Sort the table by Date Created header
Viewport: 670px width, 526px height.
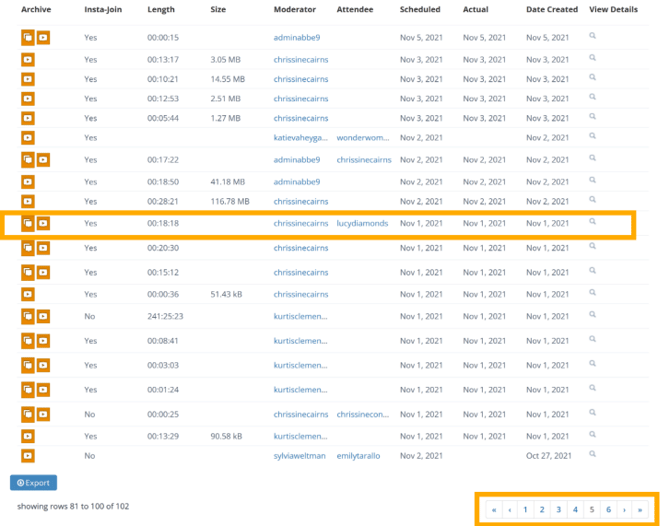(x=551, y=9)
